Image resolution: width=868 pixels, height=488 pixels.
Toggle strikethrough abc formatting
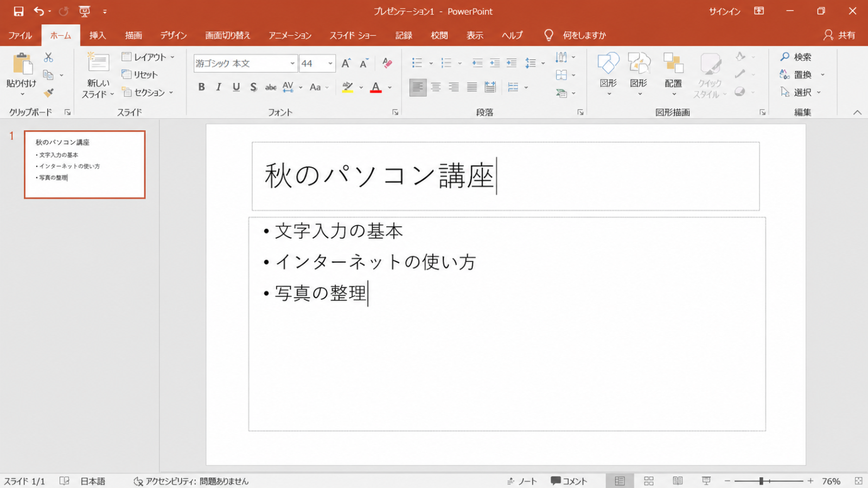(271, 87)
